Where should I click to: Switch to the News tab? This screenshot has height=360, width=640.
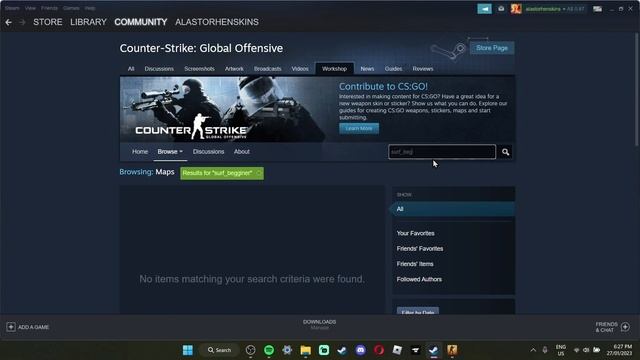(367, 69)
